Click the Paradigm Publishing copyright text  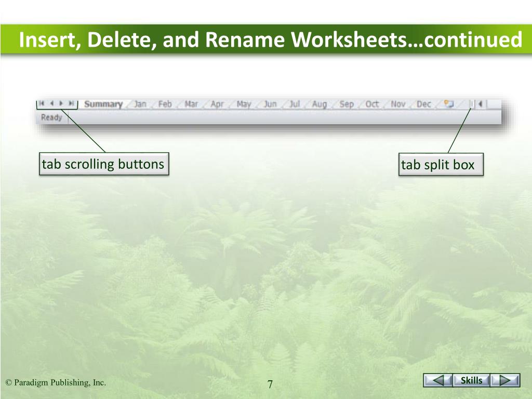coord(56,383)
